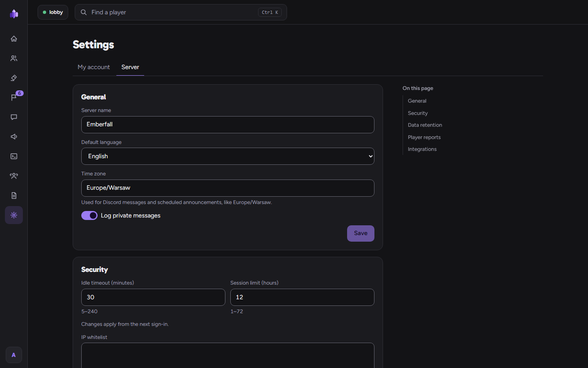This screenshot has width=588, height=368.
Task: Edit the Session limit hours field
Action: (x=302, y=297)
